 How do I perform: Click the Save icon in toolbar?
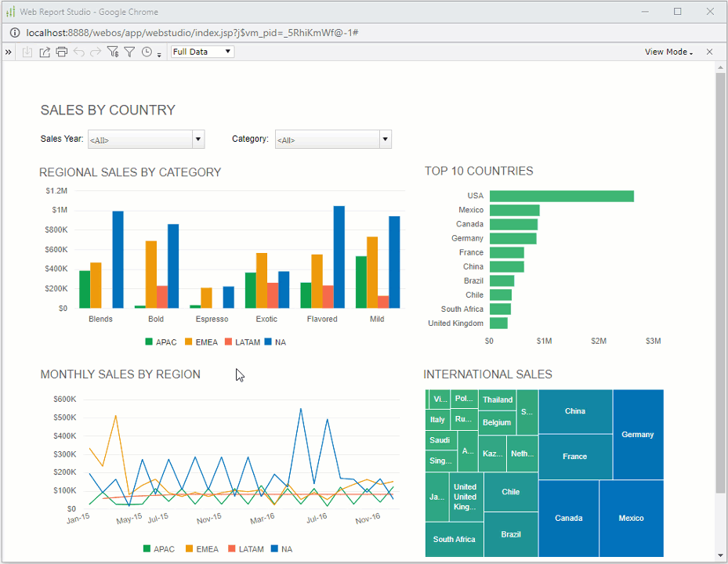27,52
